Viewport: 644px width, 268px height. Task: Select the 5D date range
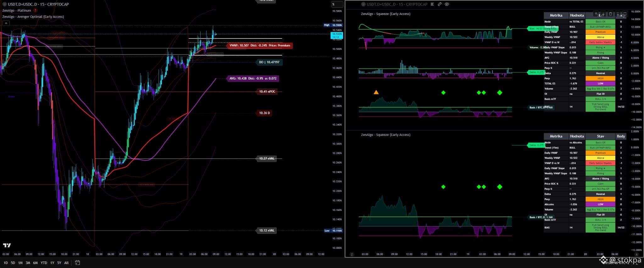(13, 263)
